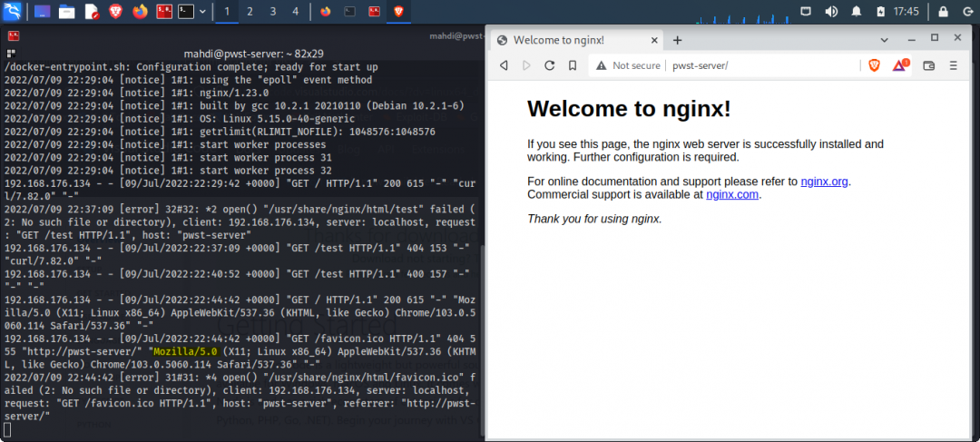Viewport: 980px width, 442px height.
Task: Bookmark this page in Brave
Action: (x=573, y=65)
